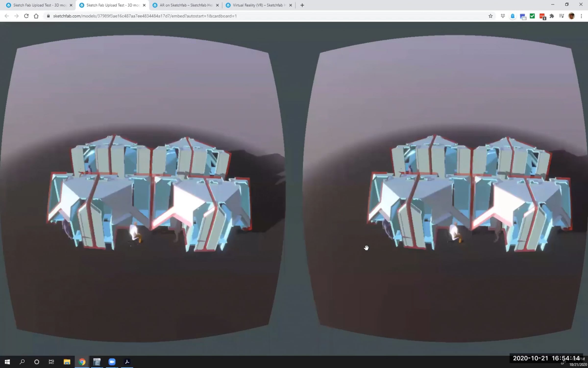Open the Windows Start menu
This screenshot has width=588, height=368.
(x=7, y=362)
